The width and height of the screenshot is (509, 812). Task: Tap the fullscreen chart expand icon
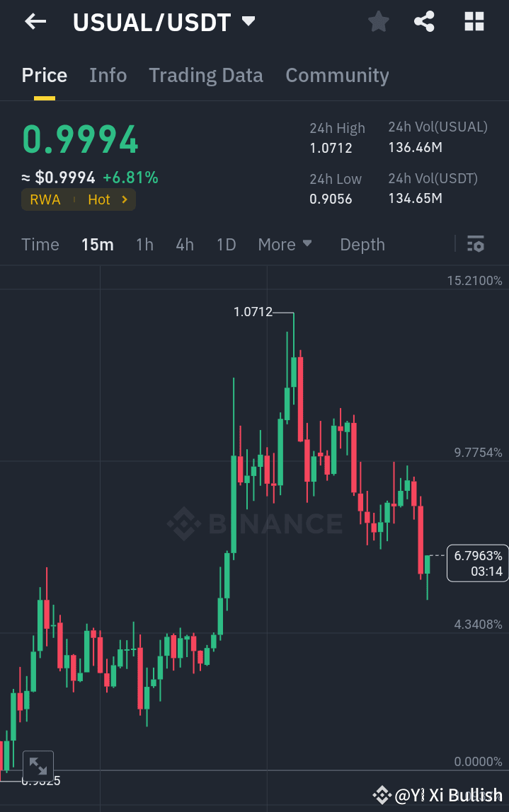38,765
